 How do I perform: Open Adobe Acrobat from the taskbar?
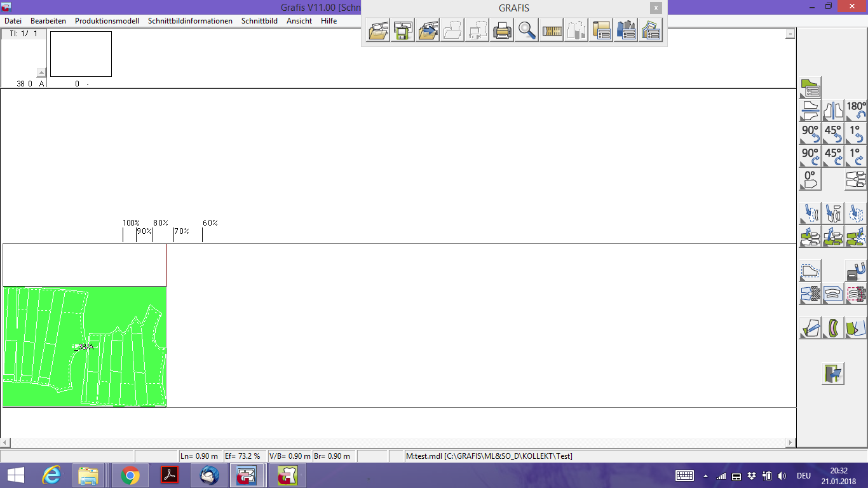(170, 475)
